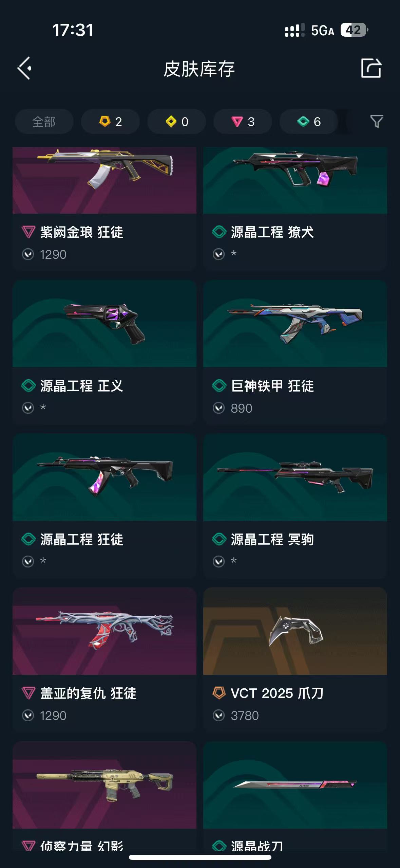
Task: Filter by yellow diamond tier showing 0
Action: (176, 122)
